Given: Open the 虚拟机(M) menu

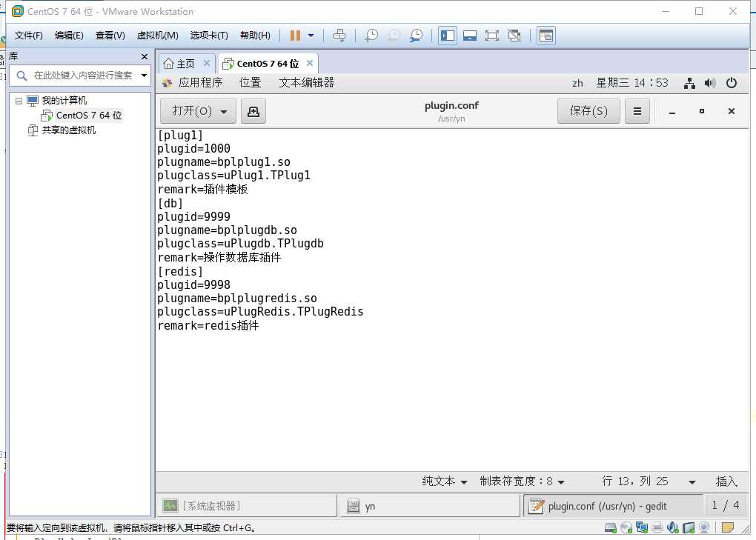Looking at the screenshot, I should (x=157, y=35).
